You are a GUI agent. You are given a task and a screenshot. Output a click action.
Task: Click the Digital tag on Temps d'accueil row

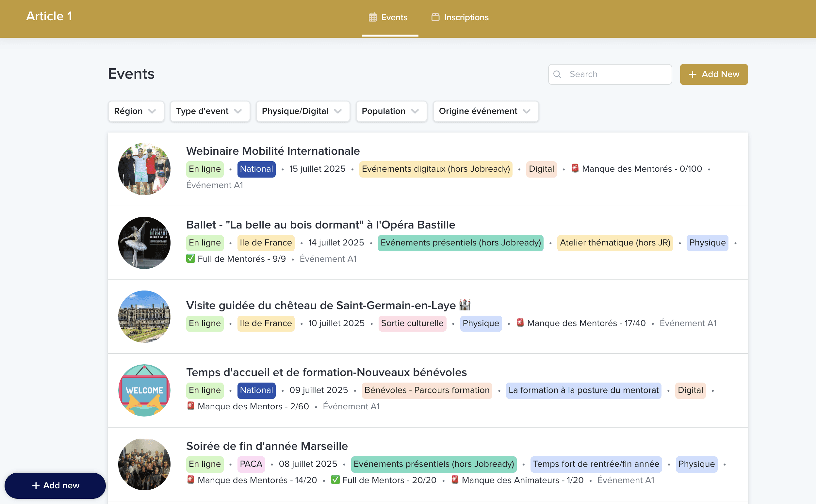tap(690, 390)
